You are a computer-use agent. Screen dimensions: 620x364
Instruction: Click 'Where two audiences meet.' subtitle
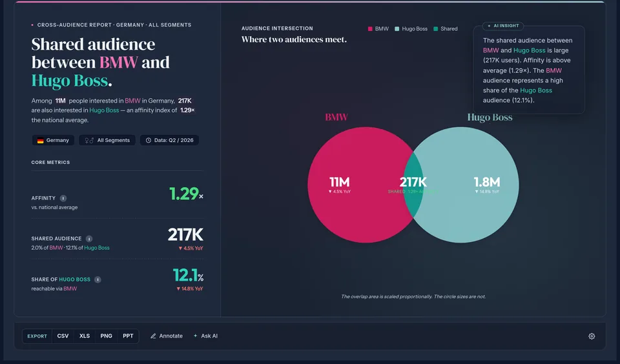(x=294, y=39)
